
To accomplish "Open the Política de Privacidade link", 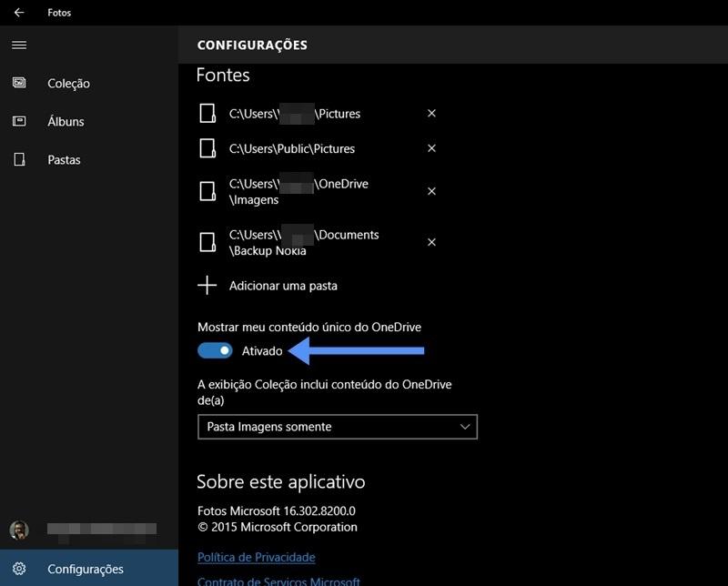I will pyautogui.click(x=256, y=557).
